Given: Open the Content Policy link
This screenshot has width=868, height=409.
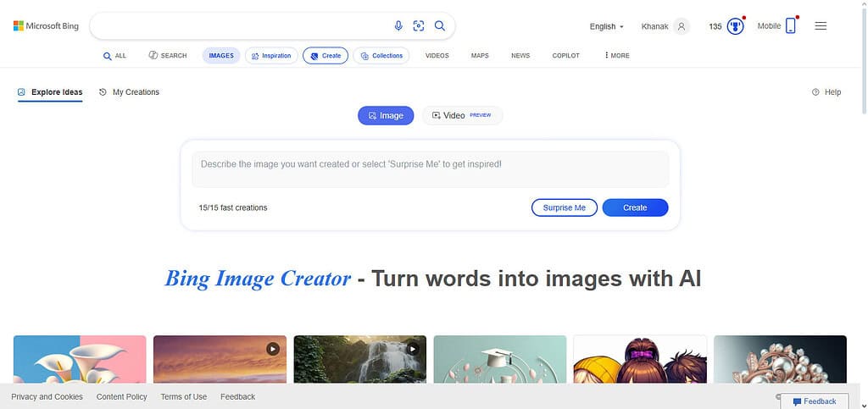Looking at the screenshot, I should tap(122, 397).
